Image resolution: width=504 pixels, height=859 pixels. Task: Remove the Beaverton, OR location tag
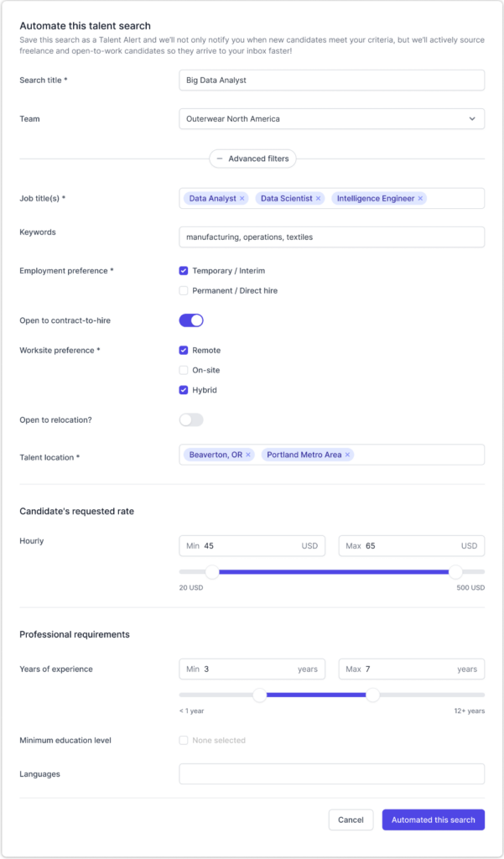248,455
